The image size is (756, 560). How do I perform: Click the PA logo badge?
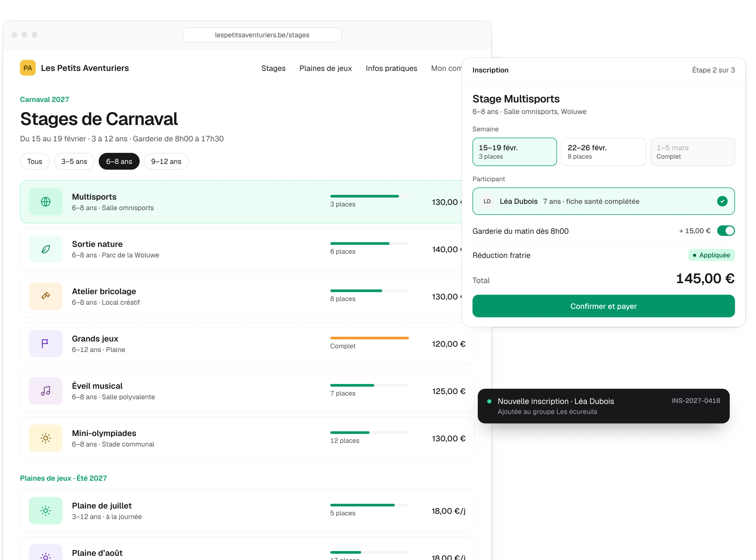coord(28,68)
